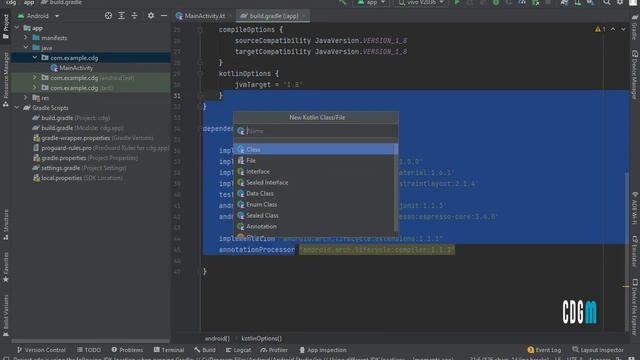
Task: Expand the res folder
Action: [x=26, y=98]
